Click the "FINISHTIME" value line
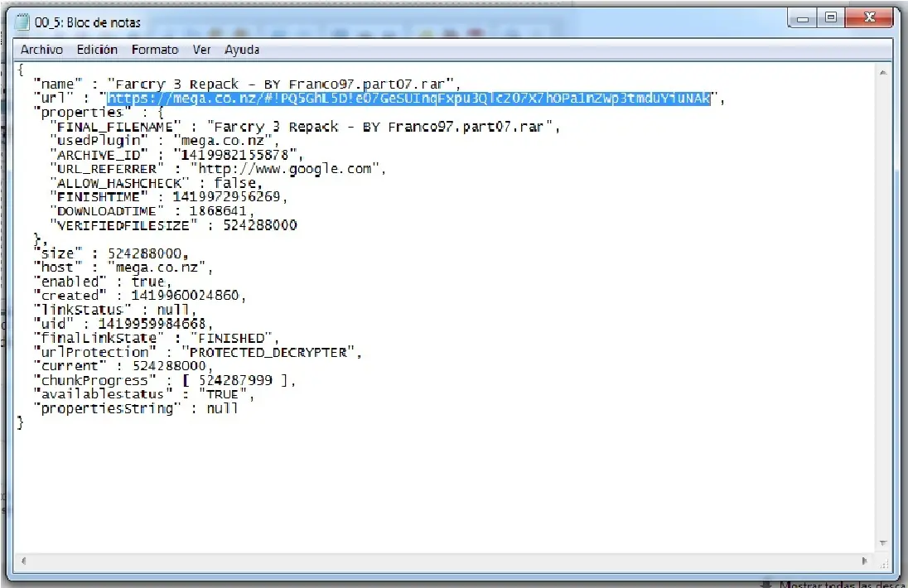 pos(168,197)
